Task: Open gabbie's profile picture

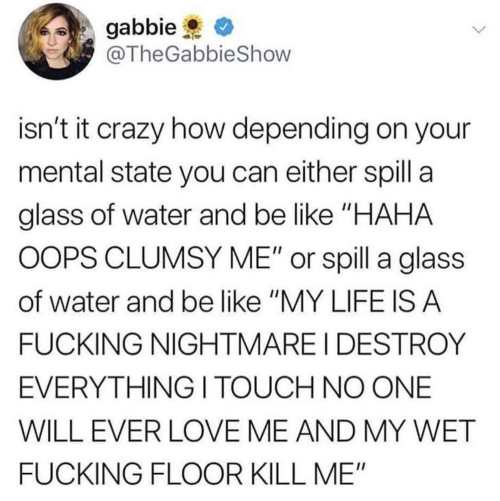Action: coord(56,42)
